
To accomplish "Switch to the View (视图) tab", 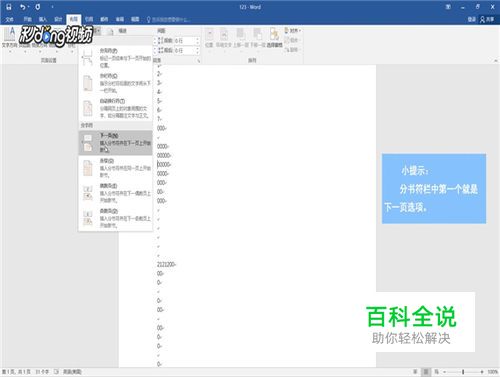I will (x=135, y=20).
